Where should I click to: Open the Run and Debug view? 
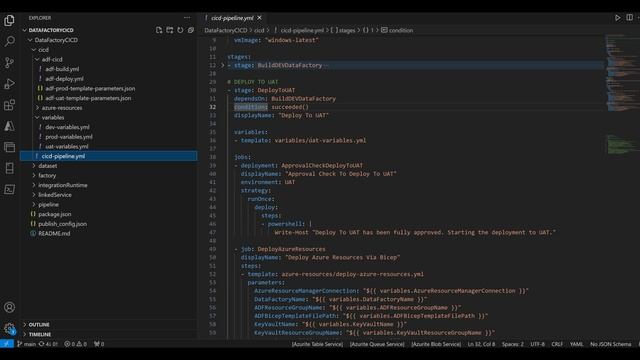pos(9,84)
